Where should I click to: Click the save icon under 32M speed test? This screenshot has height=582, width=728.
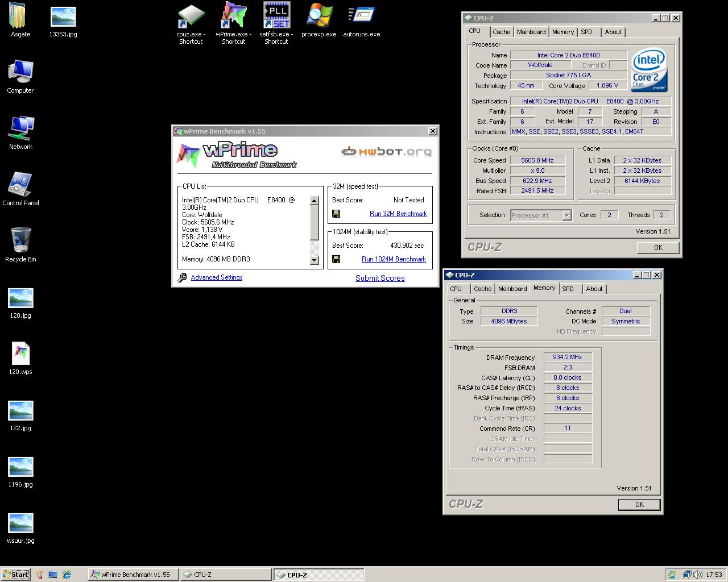pyautogui.click(x=336, y=214)
